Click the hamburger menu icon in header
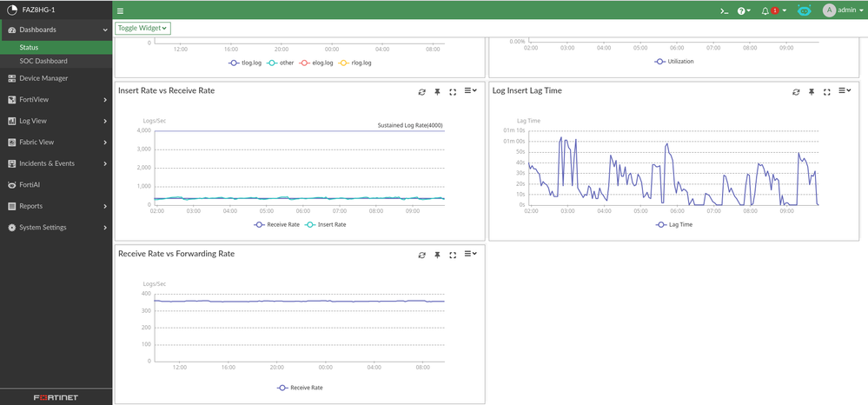868x405 pixels. pyautogui.click(x=120, y=10)
